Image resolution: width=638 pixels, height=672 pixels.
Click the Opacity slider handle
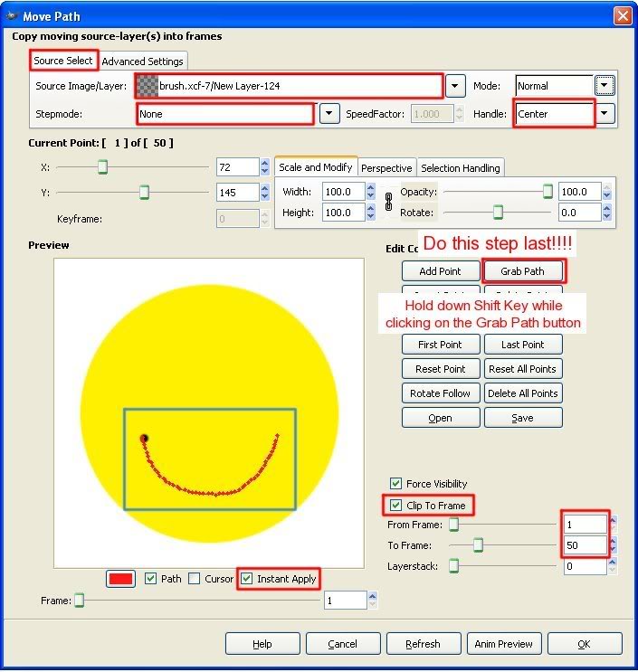tap(548, 191)
